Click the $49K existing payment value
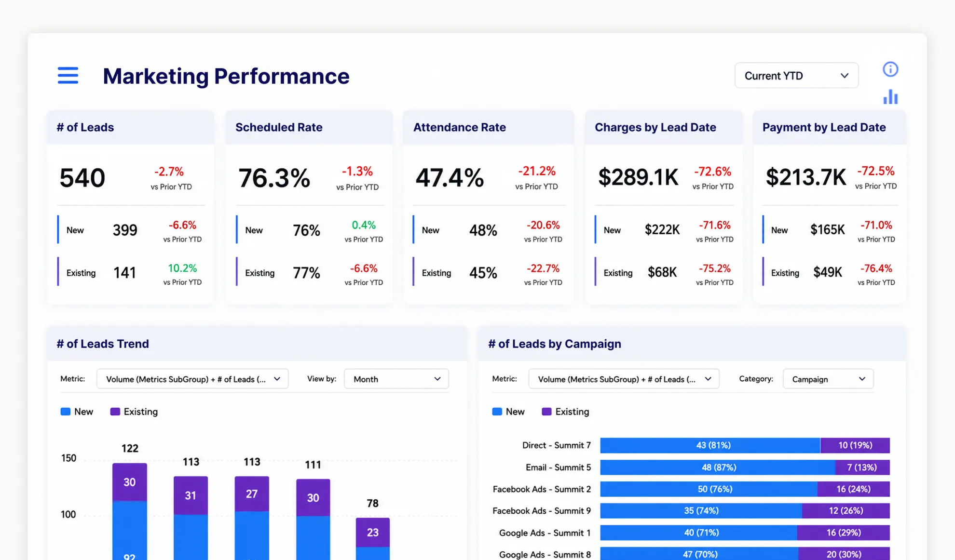The image size is (955, 560). [828, 273]
